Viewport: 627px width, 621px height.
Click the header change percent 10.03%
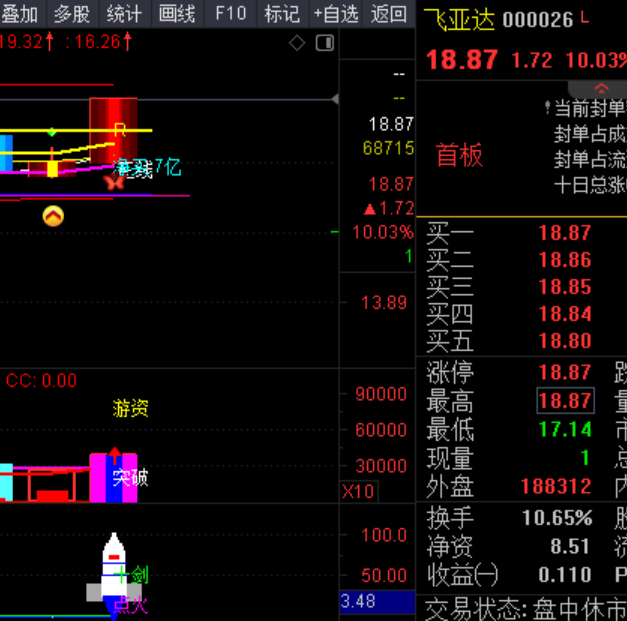[596, 60]
